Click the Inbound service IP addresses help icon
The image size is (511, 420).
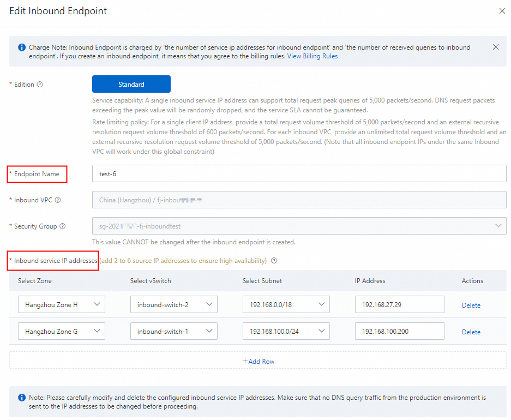[x=274, y=261]
